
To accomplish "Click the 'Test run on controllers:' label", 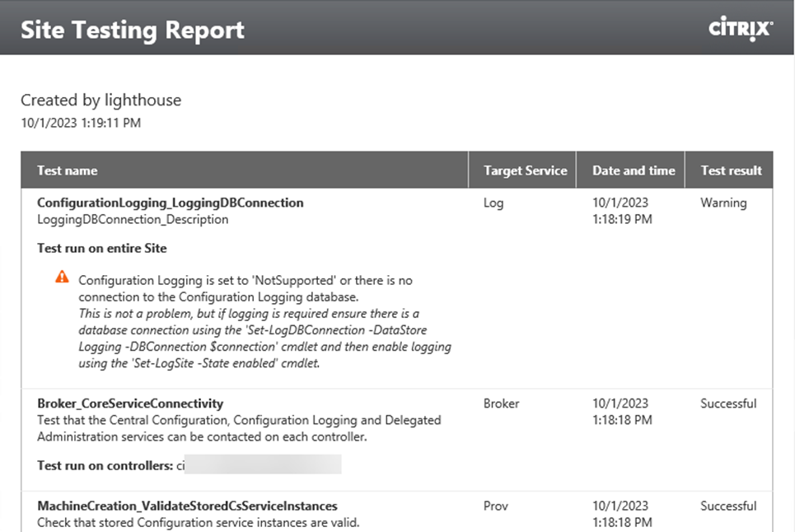I will [x=105, y=465].
